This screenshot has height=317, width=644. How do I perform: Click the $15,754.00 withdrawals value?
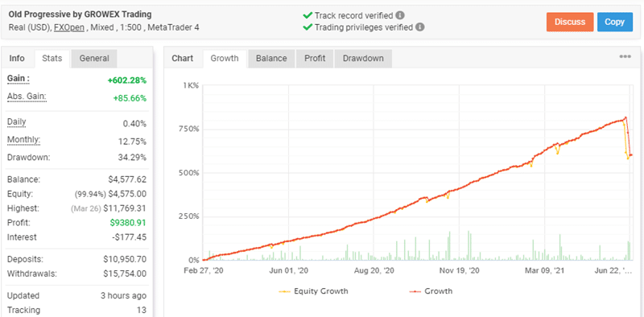point(125,274)
